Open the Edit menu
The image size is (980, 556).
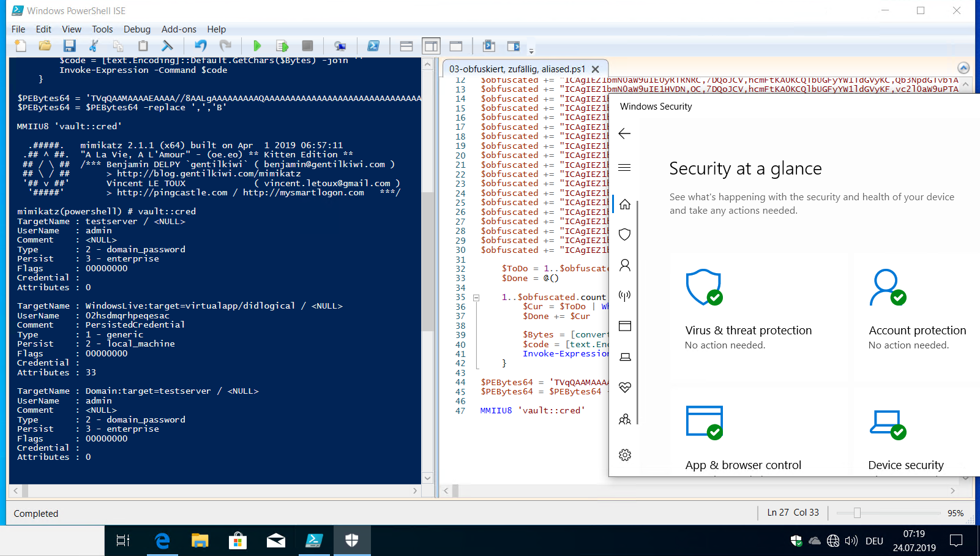tap(43, 29)
